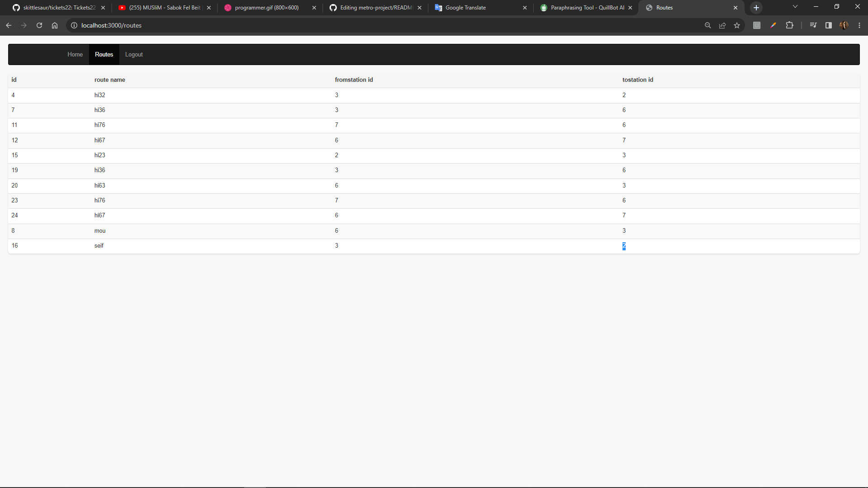Image resolution: width=868 pixels, height=488 pixels.
Task: Toggle the browser side panel
Action: pyautogui.click(x=828, y=25)
